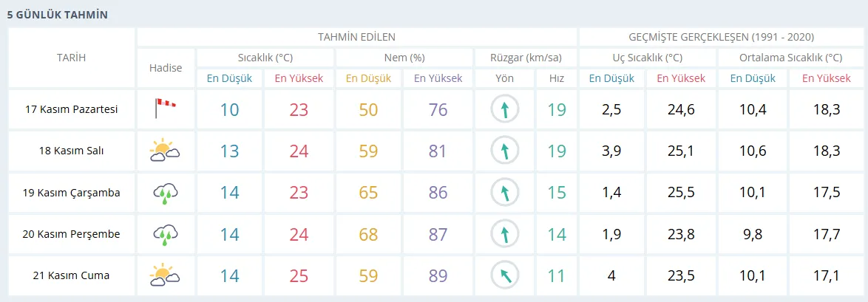This screenshot has width=868, height=302.
Task: Click the GEÇMİŞTE GERÇEKLEŞEN (1991 - 2020) header
Action: (719, 37)
